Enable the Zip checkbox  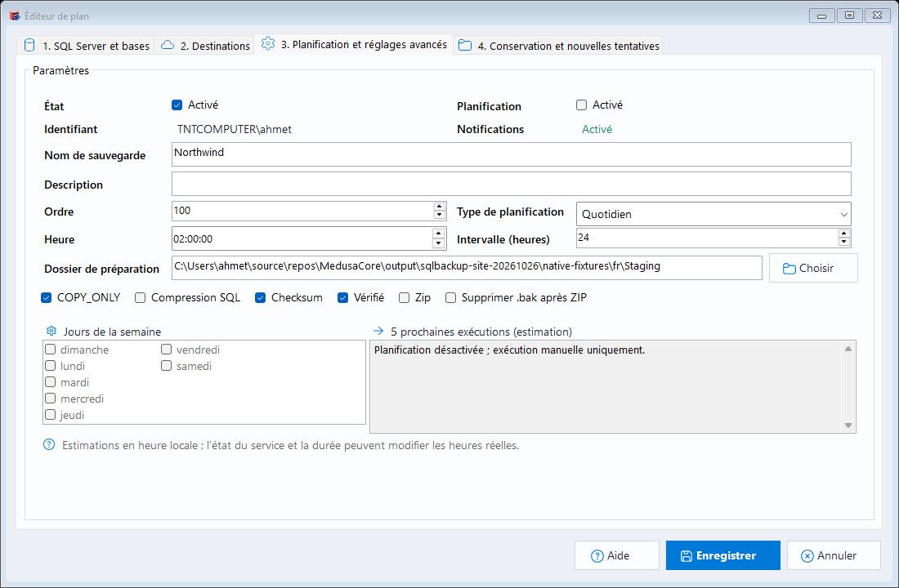pos(405,297)
